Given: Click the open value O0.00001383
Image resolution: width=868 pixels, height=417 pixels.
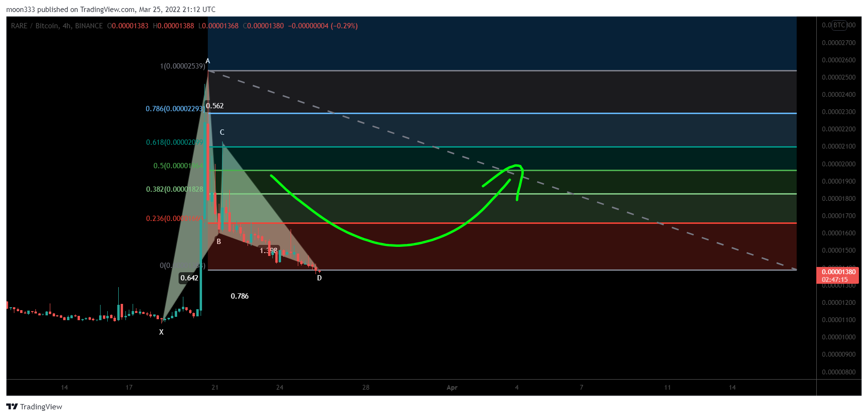Looking at the screenshot, I should pyautogui.click(x=128, y=26).
